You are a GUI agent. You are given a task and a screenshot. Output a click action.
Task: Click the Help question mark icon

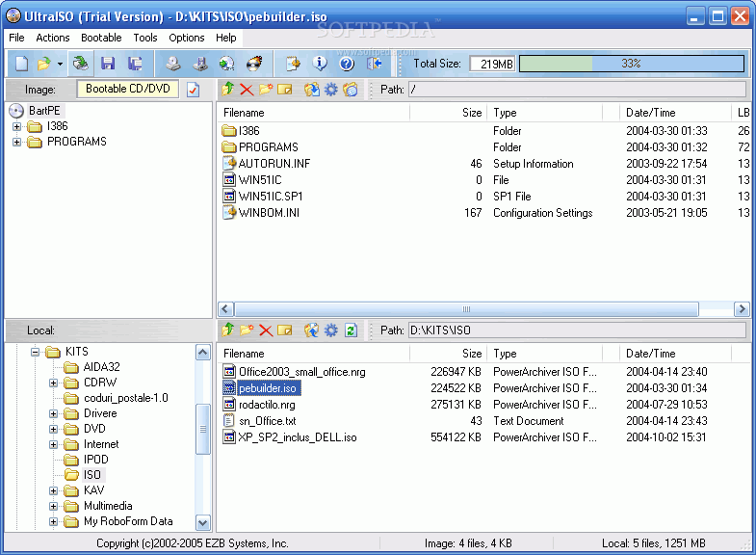(x=346, y=64)
